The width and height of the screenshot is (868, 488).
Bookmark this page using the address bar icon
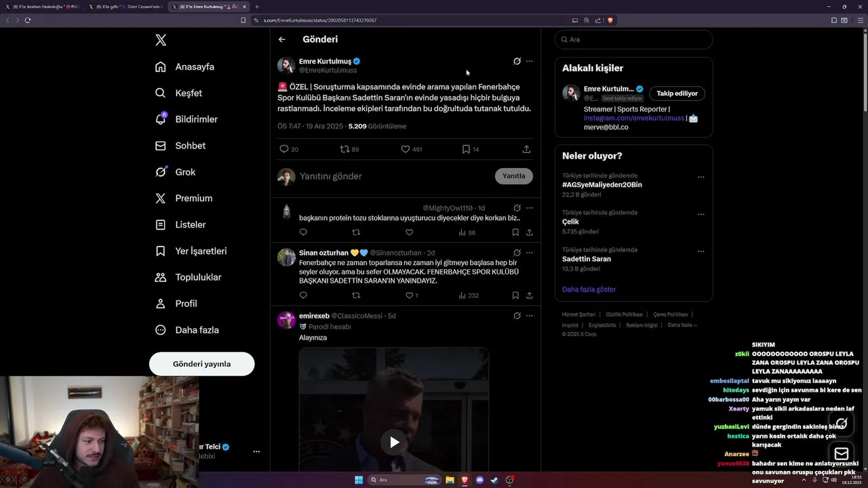[x=243, y=20]
